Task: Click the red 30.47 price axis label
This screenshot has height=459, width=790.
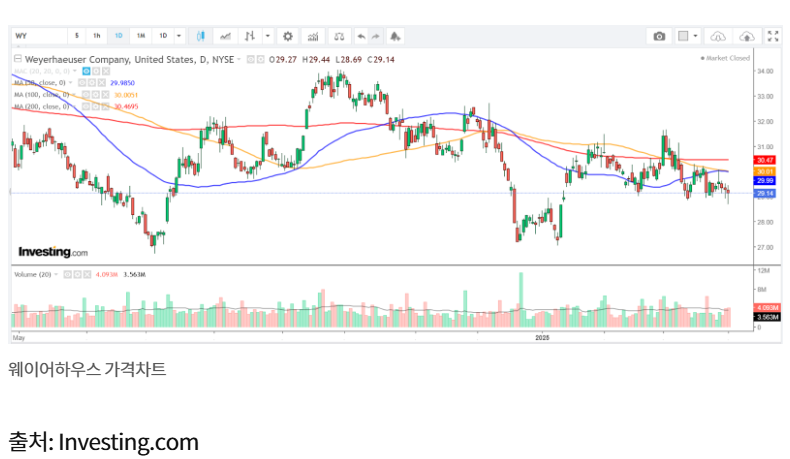Action: (765, 160)
